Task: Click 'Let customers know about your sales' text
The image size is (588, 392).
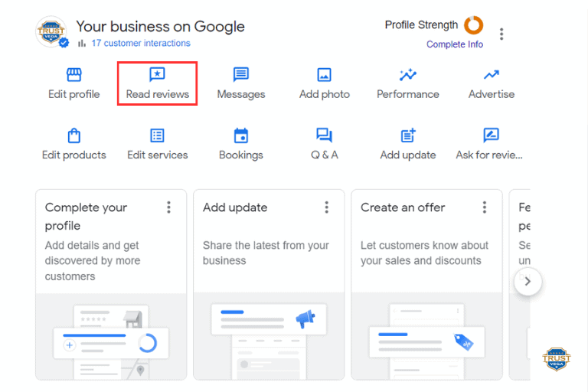Action: tap(424, 253)
